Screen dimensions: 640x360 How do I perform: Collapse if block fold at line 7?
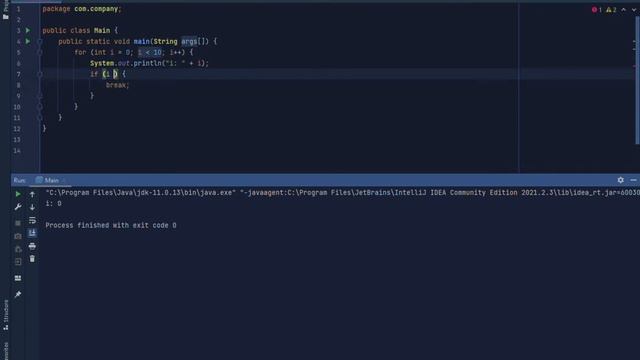(40, 74)
